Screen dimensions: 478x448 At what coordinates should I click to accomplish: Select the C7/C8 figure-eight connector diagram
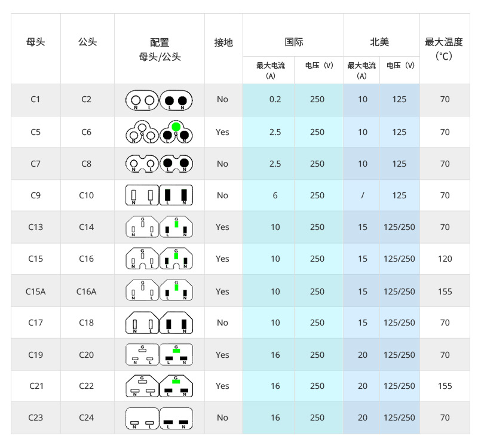coord(160,164)
